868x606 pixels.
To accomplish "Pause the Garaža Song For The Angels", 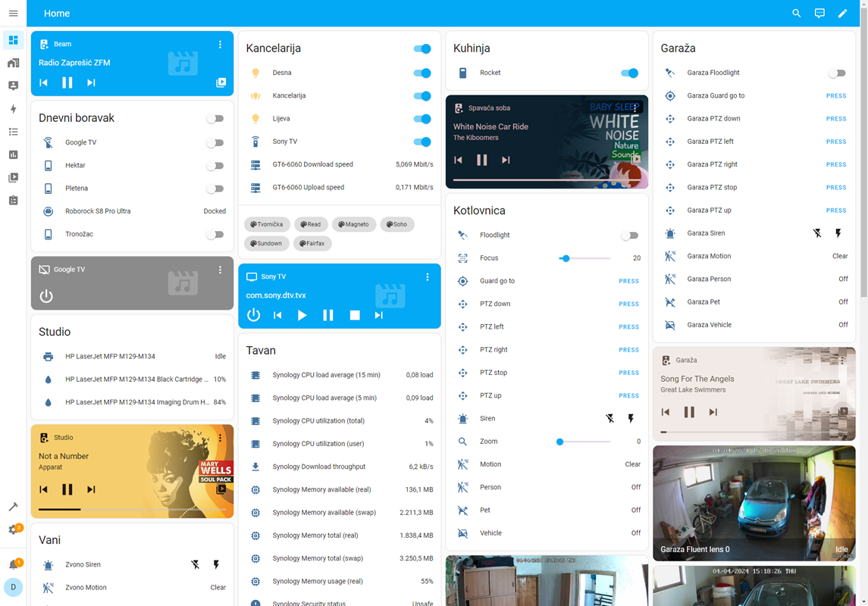I will click(689, 412).
